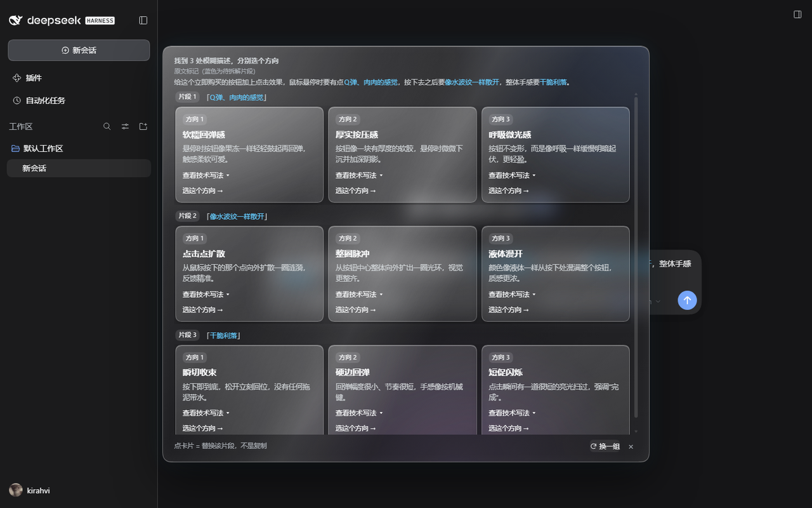
Task: Expand 查看技术写法 on 整圈脉冲 card
Action: (x=359, y=295)
